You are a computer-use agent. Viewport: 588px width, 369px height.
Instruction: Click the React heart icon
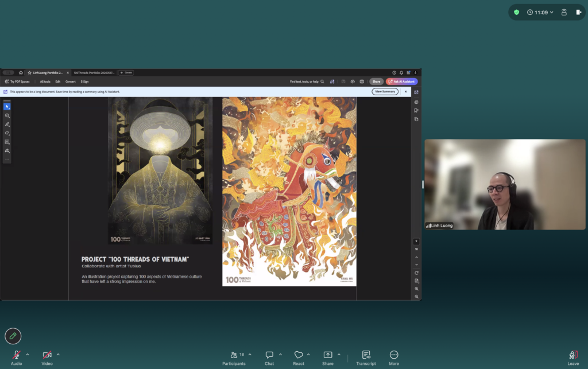click(x=299, y=355)
